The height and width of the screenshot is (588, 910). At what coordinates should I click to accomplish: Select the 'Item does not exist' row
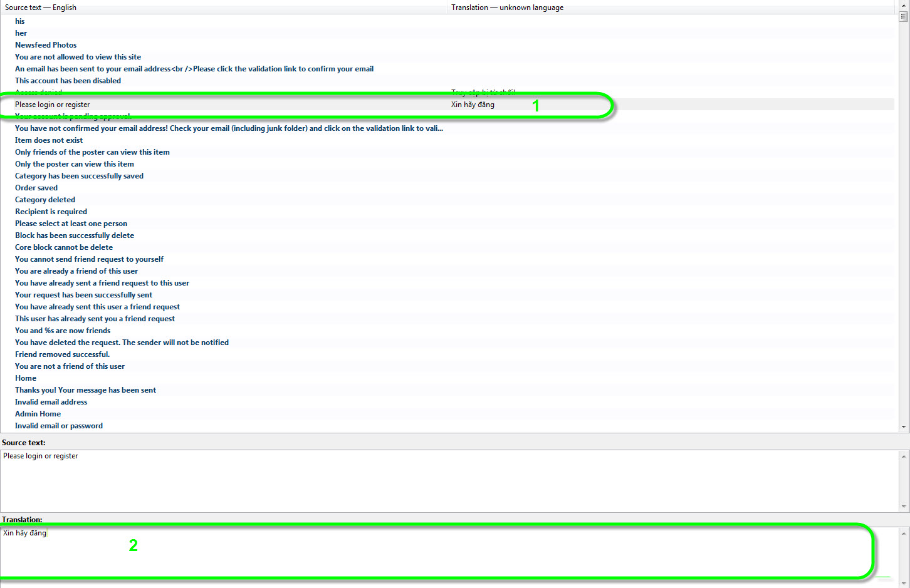coord(49,140)
